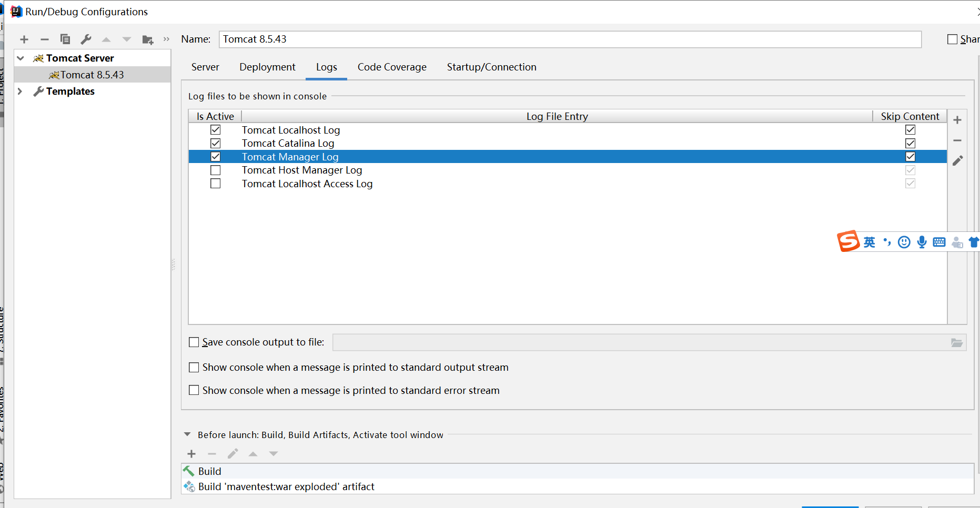The width and height of the screenshot is (980, 508).
Task: Collapse the Tomcat Server tree node
Action: (19, 58)
